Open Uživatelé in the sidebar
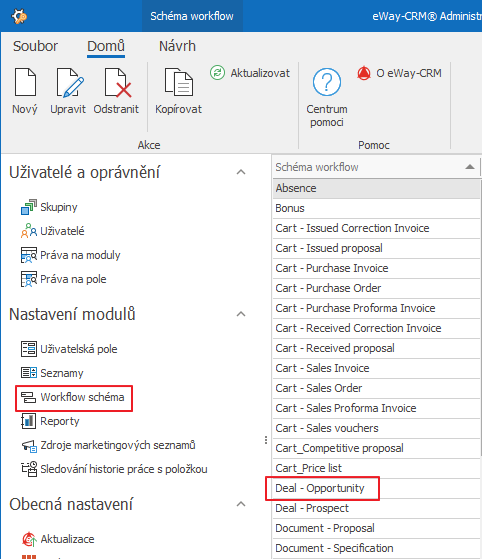 pos(62,231)
